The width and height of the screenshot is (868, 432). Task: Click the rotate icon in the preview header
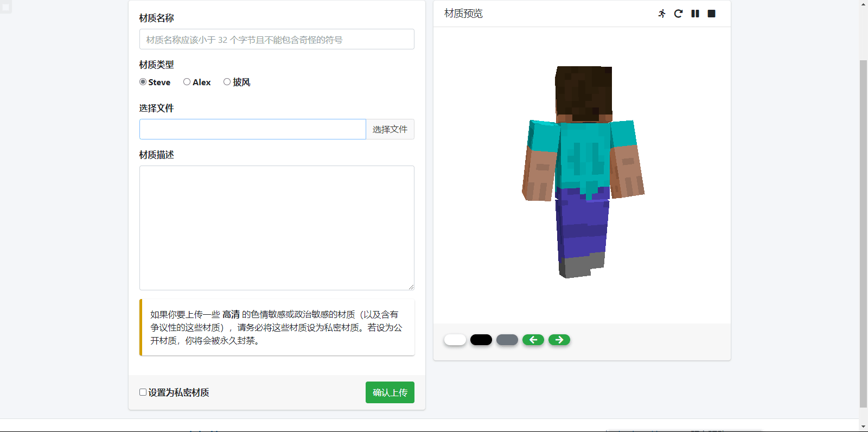(x=678, y=14)
